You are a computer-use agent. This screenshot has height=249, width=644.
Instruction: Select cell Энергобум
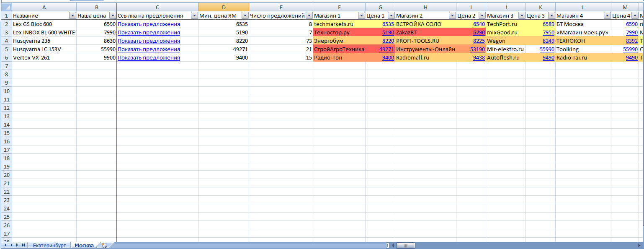(339, 41)
